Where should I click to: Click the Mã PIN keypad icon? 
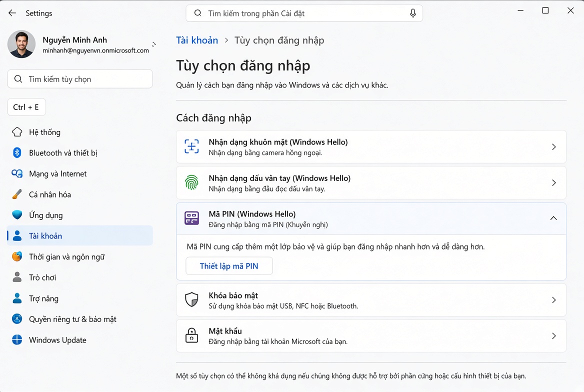(192, 218)
